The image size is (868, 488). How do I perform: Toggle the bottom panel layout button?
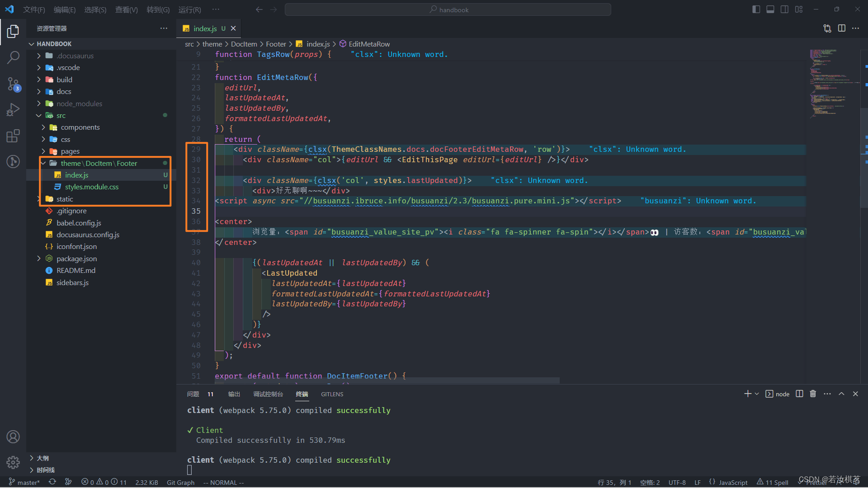[x=770, y=9]
